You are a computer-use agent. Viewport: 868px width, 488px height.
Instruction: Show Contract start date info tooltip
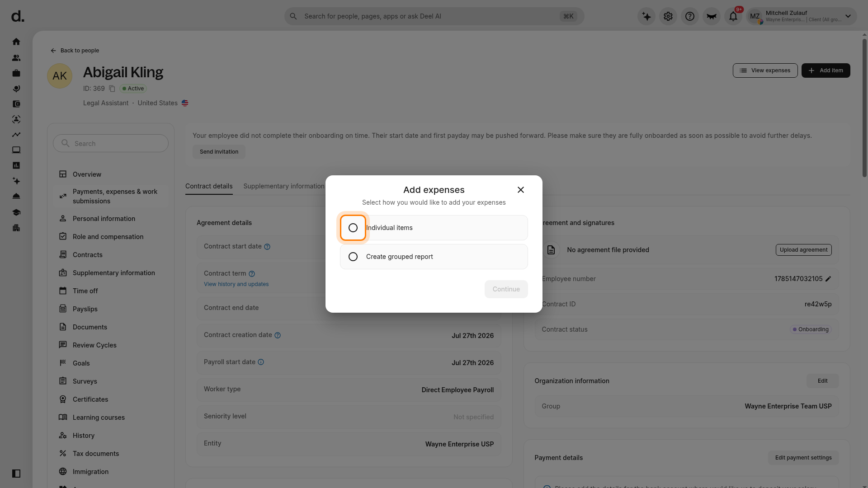(267, 247)
